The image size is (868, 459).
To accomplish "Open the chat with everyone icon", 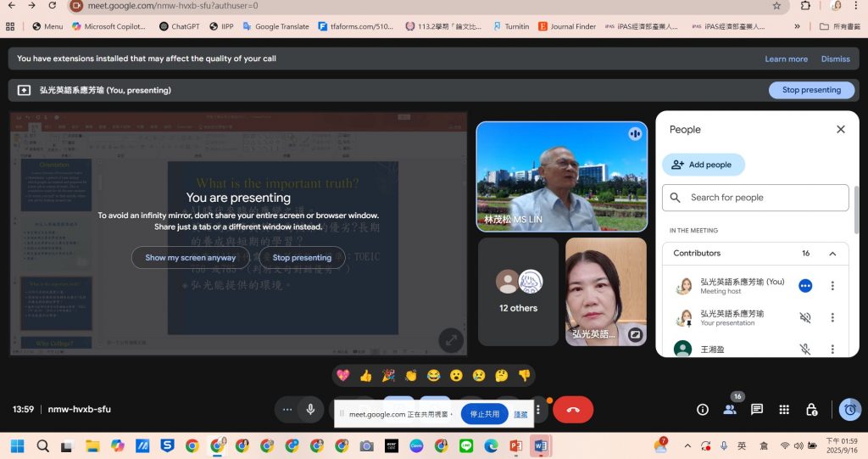I will [757, 410].
